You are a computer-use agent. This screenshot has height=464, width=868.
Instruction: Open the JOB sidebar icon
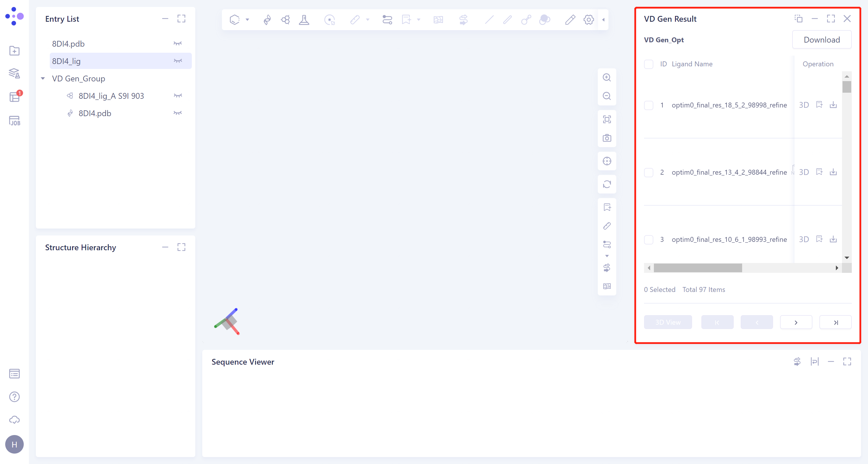coord(14,121)
